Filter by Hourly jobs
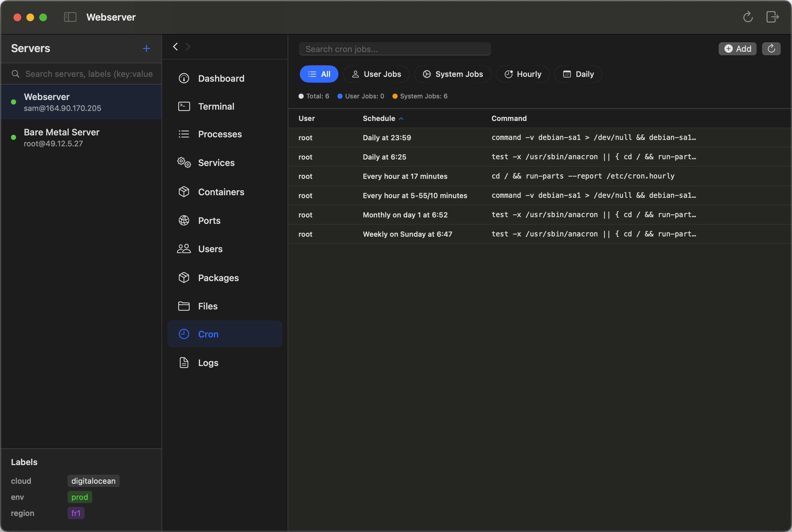Screen dimensions: 792x532 (x=522, y=74)
